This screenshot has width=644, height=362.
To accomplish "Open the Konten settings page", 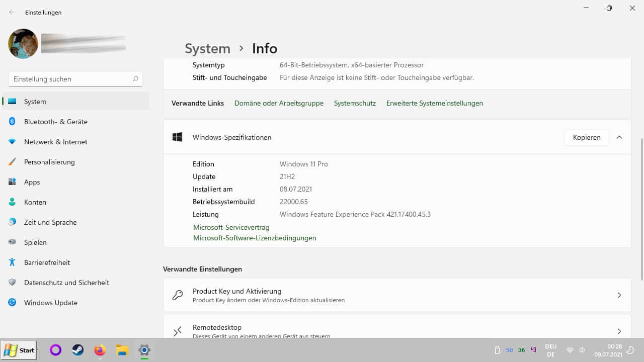I will click(75, 202).
